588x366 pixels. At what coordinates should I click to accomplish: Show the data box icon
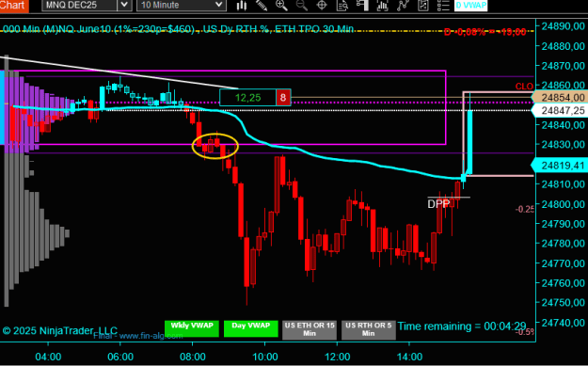point(342,6)
